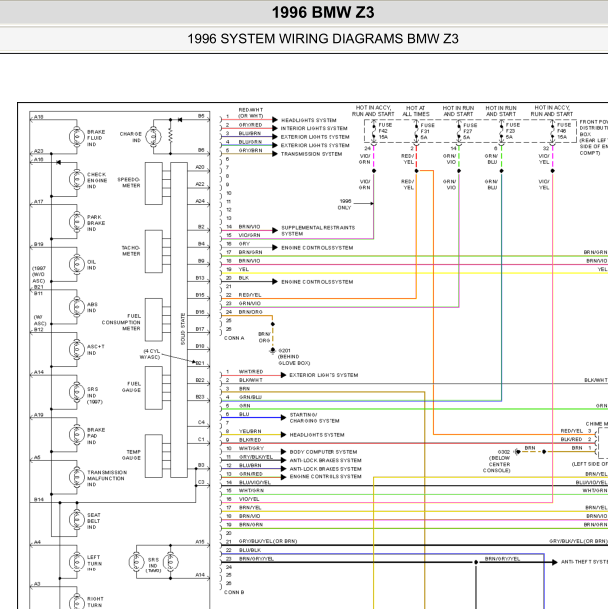
Task: Select the ASC+T indicator lamp symbol
Action: tap(77, 349)
